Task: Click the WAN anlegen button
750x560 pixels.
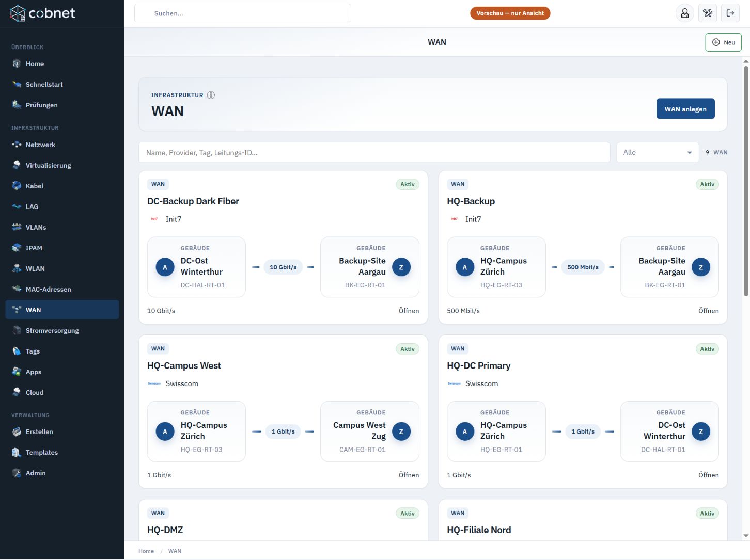Action: coord(685,109)
